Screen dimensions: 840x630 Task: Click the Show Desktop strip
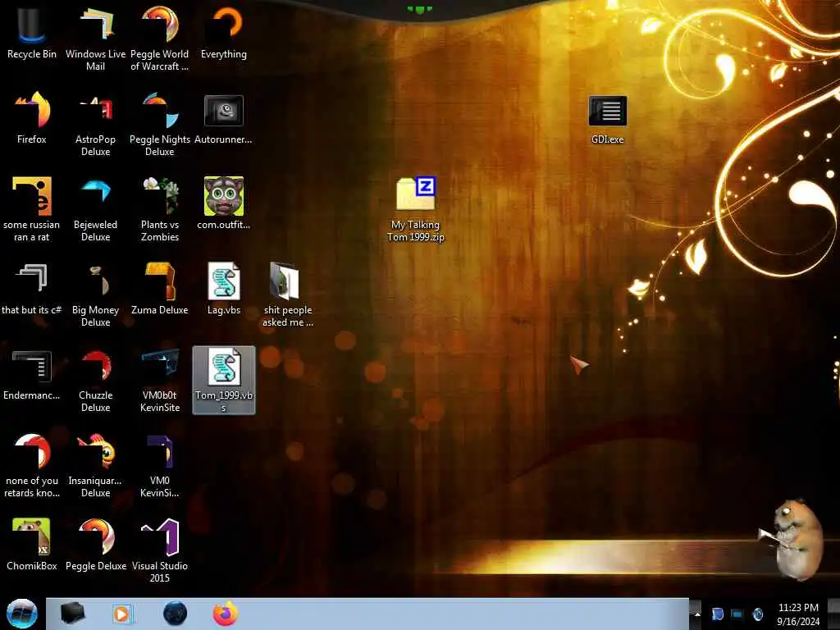pos(834,614)
